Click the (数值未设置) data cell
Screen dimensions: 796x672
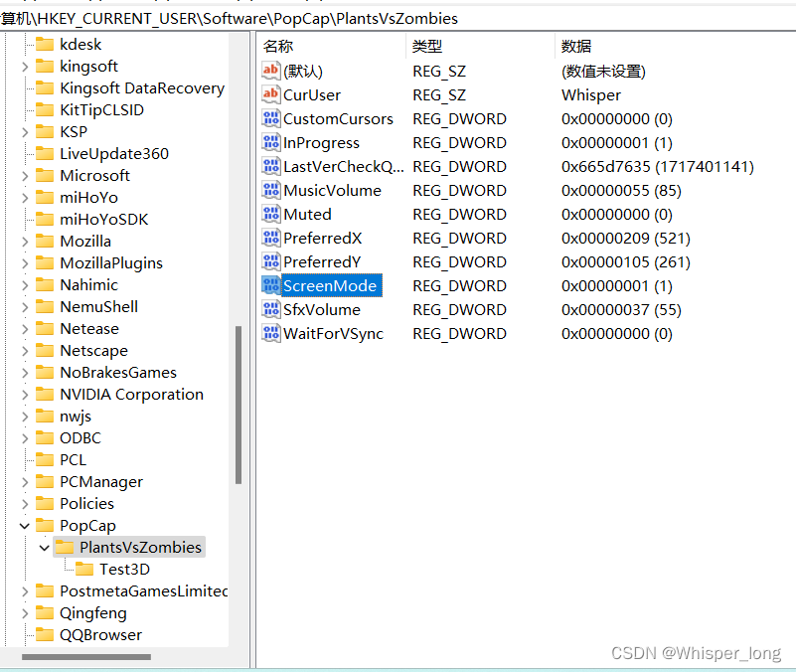click(603, 72)
